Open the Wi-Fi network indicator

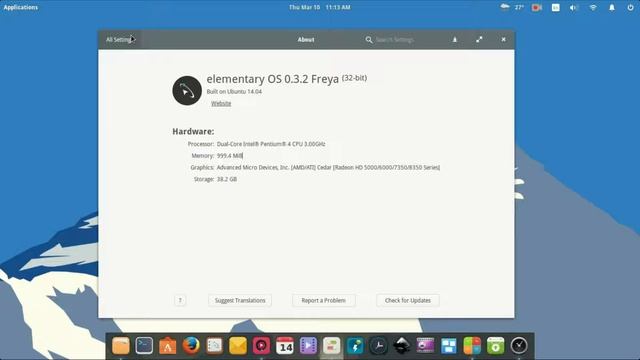(x=593, y=7)
